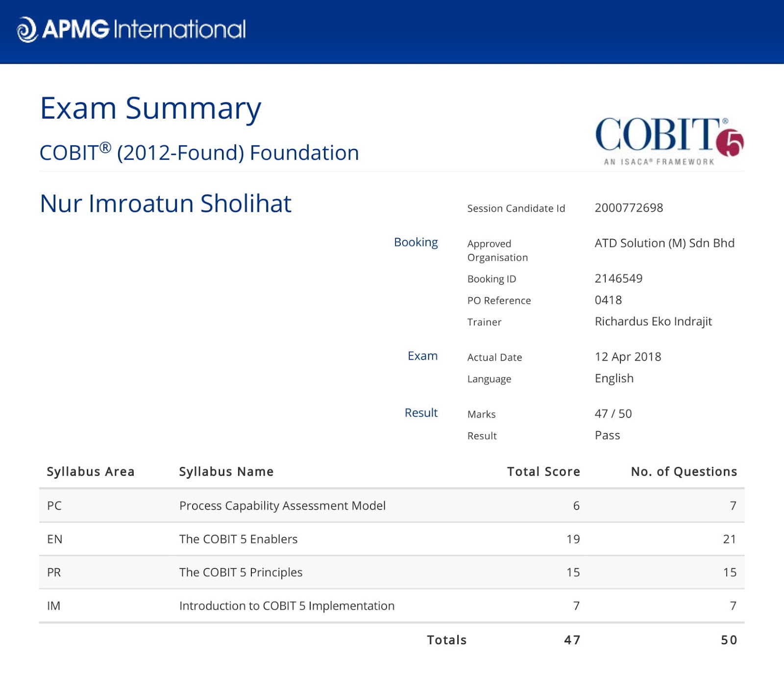Click the Total Score column header
Image resolution: width=784 pixels, height=687 pixels.
(x=543, y=471)
